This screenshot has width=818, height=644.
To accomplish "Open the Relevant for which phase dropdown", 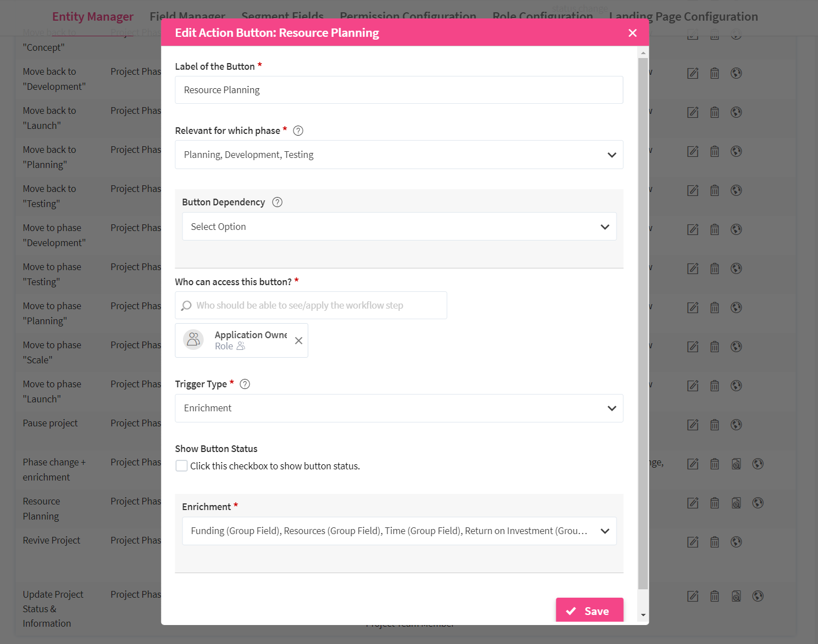I will tap(399, 155).
